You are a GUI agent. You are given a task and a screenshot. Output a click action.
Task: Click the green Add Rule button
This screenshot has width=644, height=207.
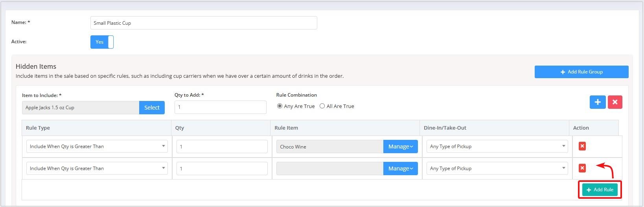click(x=600, y=190)
